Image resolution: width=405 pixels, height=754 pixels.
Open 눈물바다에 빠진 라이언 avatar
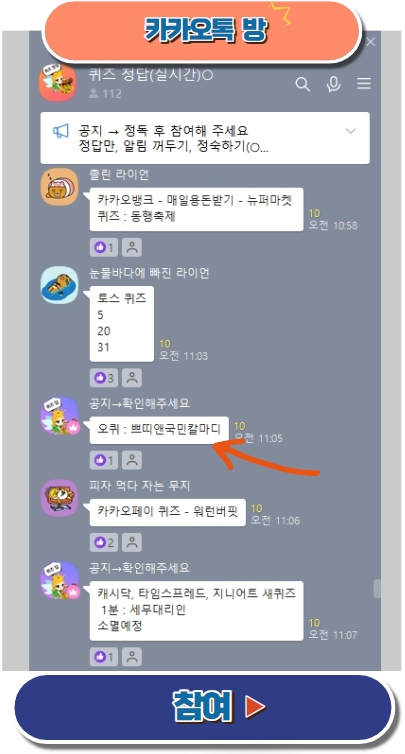click(59, 285)
